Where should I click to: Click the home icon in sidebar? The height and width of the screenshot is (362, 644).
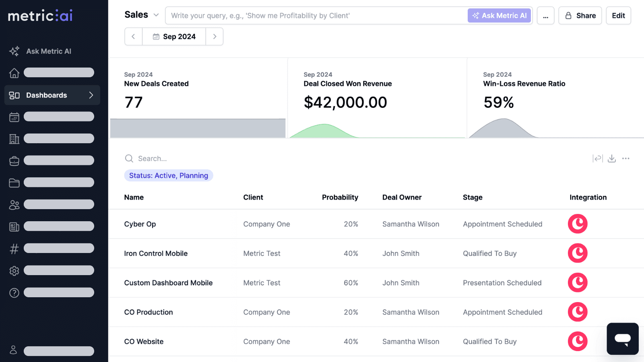[14, 73]
